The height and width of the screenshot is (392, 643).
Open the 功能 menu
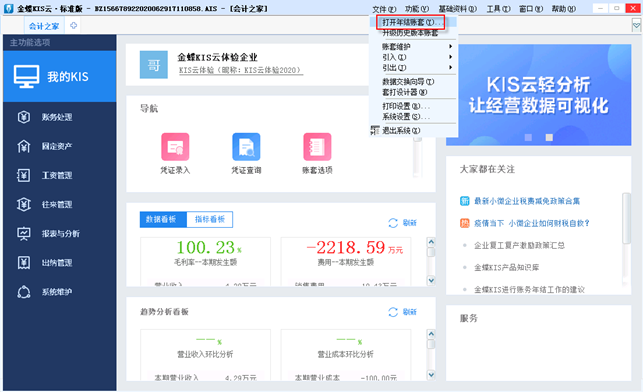point(417,9)
